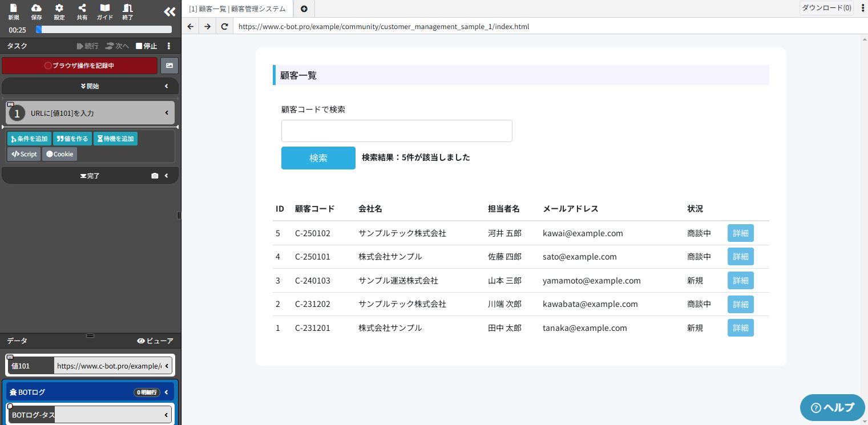Open the ガイド book icon
The height and width of the screenshot is (425, 868).
(105, 11)
